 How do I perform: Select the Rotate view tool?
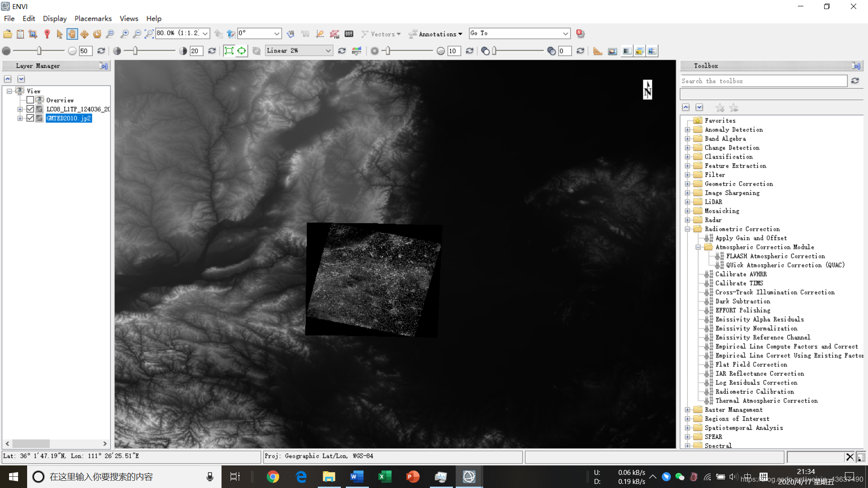coord(97,34)
